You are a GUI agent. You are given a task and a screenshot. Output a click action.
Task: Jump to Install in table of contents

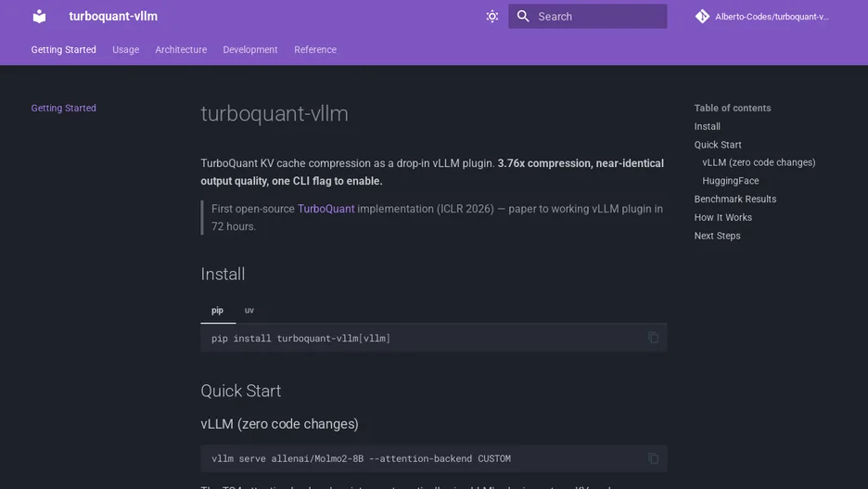coord(708,126)
